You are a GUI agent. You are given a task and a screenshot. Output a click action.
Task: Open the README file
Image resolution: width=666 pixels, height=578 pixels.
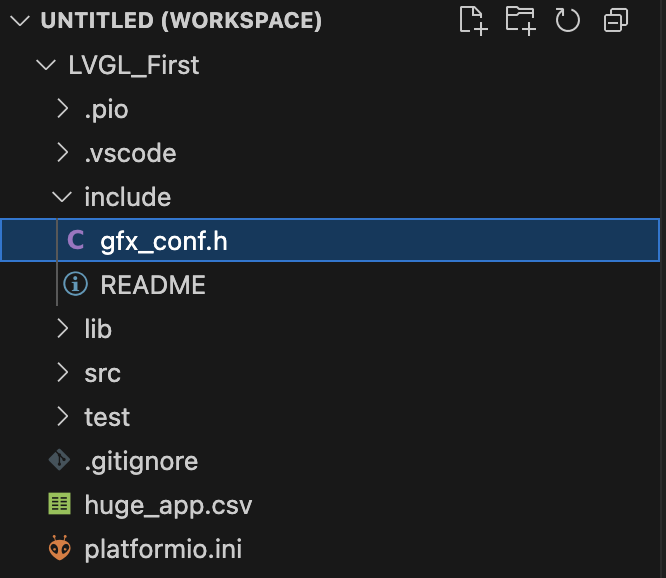pyautogui.click(x=153, y=285)
